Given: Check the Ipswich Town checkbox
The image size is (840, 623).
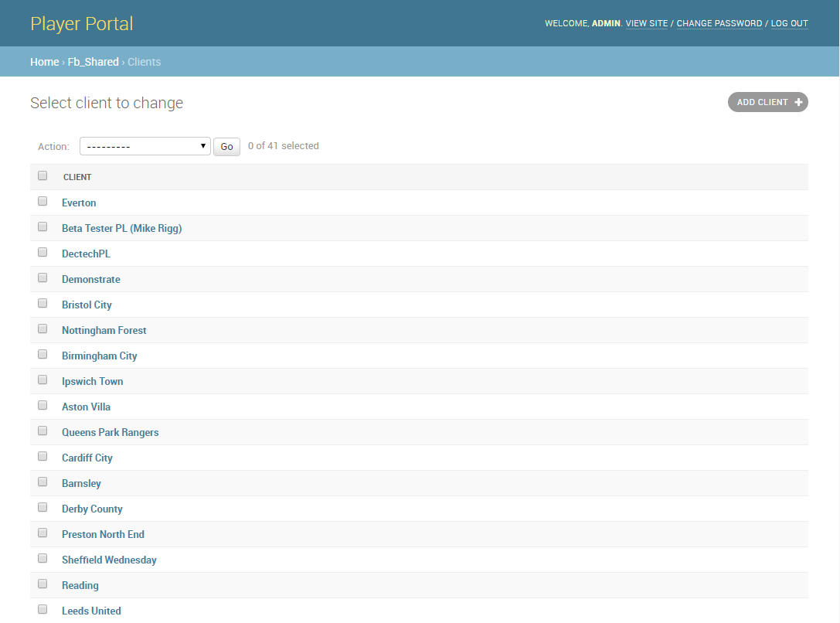Looking at the screenshot, I should pos(43,380).
